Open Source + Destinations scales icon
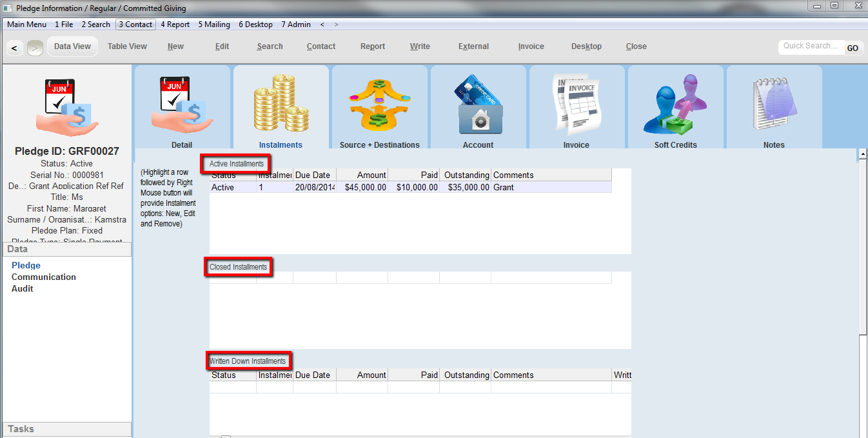Screen dimensions: 868x438 [379, 105]
